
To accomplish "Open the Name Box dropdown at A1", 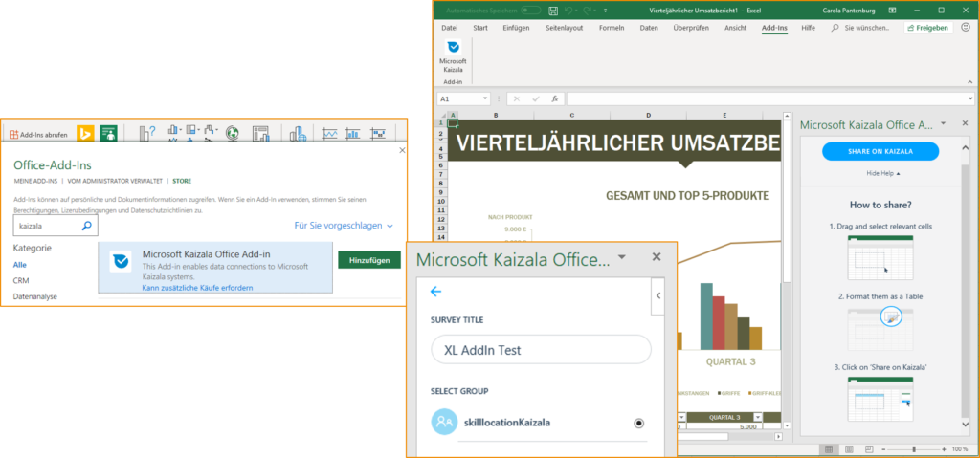I will [485, 98].
